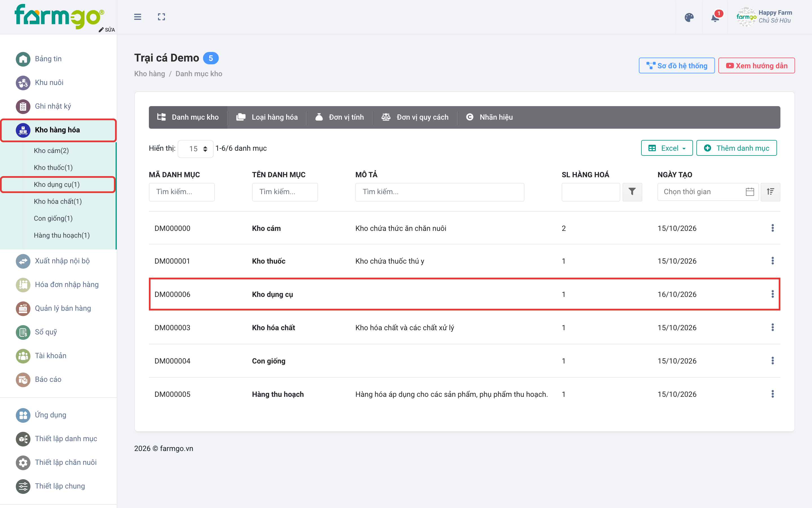
Task: Open the Happy Farm user profile
Action: pos(764,17)
